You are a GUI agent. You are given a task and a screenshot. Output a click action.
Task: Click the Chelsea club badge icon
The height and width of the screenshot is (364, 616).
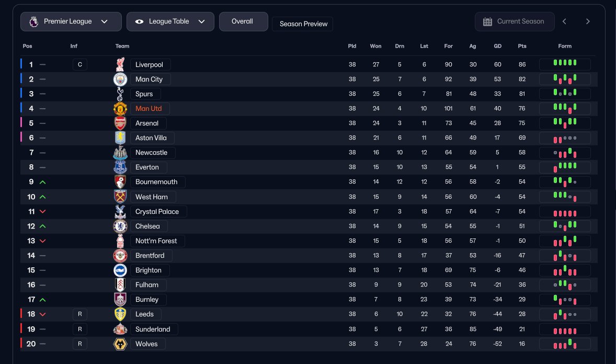120,226
